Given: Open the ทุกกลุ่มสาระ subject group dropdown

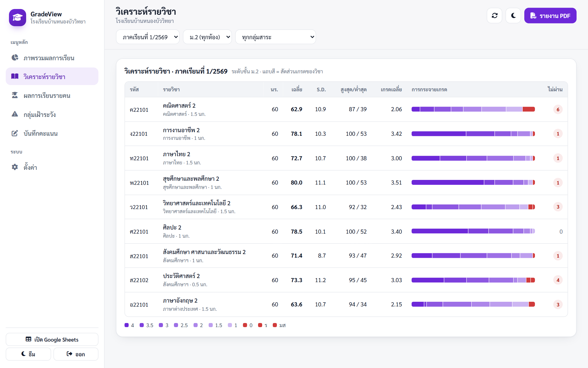Looking at the screenshot, I should (x=275, y=37).
